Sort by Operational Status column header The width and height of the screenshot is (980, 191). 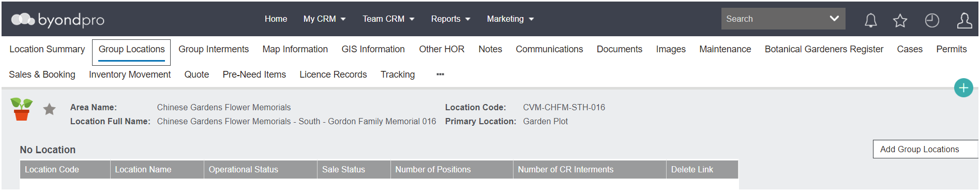(x=261, y=170)
